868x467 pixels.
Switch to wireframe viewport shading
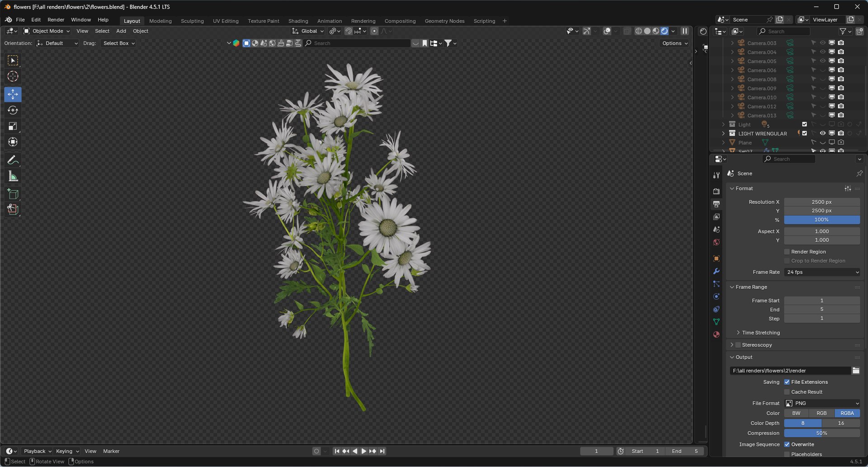pyautogui.click(x=638, y=31)
